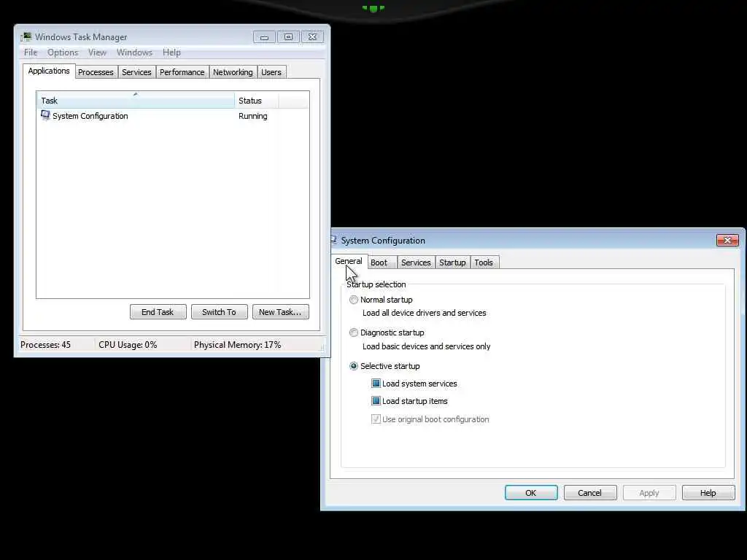Toggle the Load system services checkbox
Viewport: 747px width, 560px height.
pos(376,384)
